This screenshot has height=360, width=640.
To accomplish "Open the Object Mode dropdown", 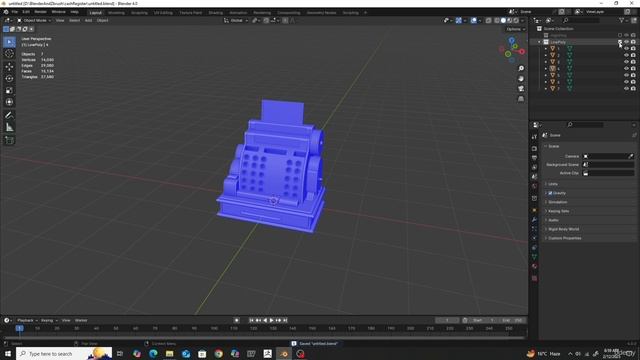I will [34, 20].
